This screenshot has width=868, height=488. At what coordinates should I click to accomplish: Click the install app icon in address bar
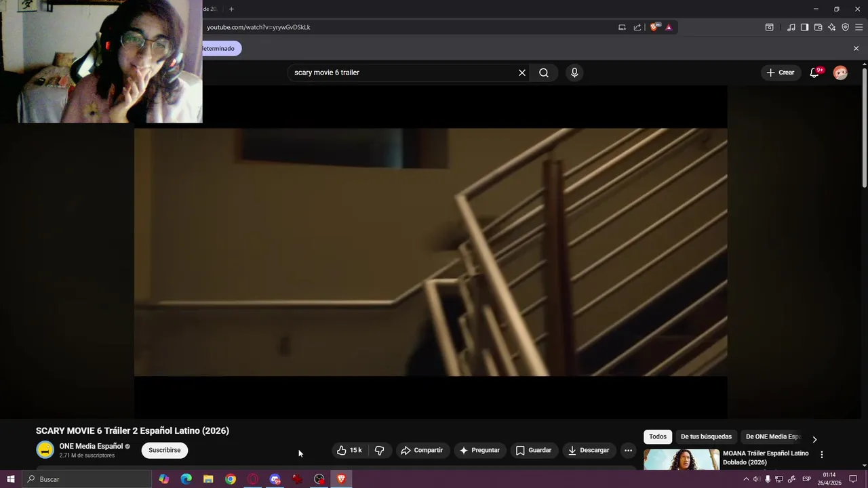click(622, 27)
